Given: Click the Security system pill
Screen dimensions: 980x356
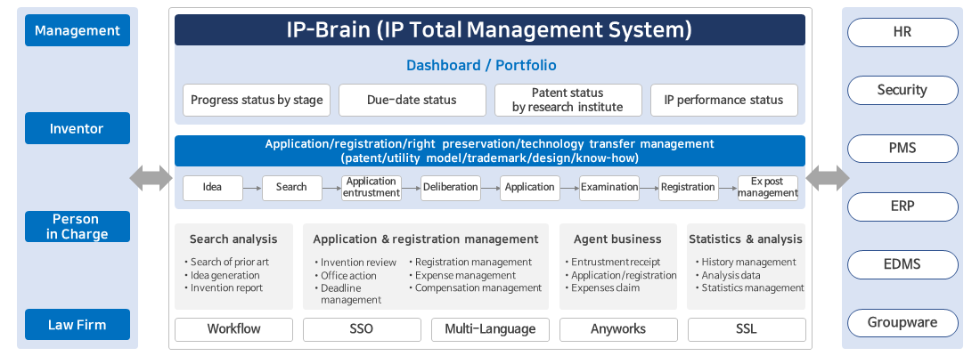Looking at the screenshot, I should [902, 91].
